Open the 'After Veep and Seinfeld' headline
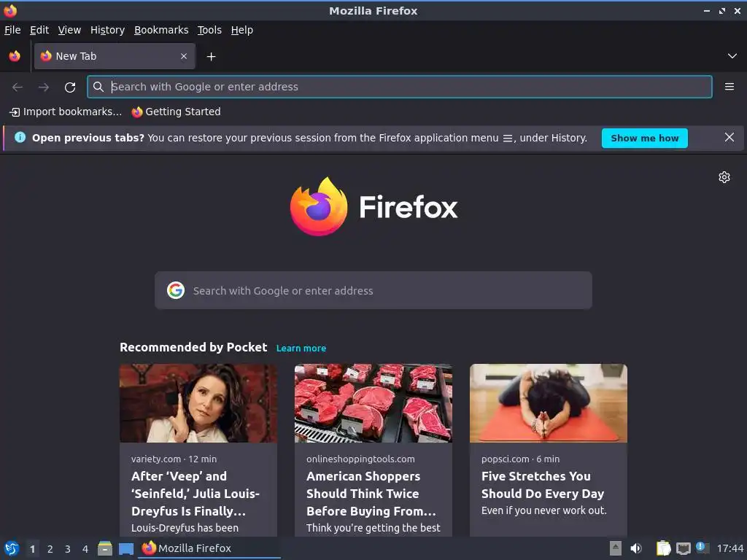 [x=196, y=494]
